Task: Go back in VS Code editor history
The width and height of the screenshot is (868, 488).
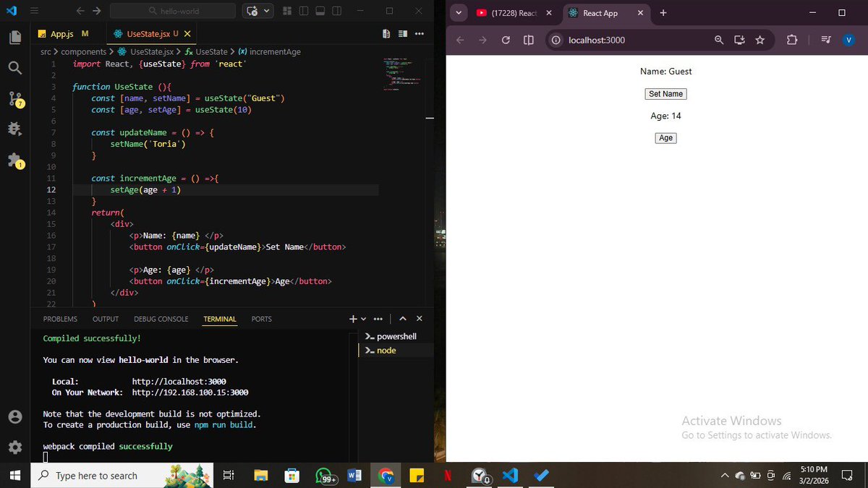Action: click(80, 11)
